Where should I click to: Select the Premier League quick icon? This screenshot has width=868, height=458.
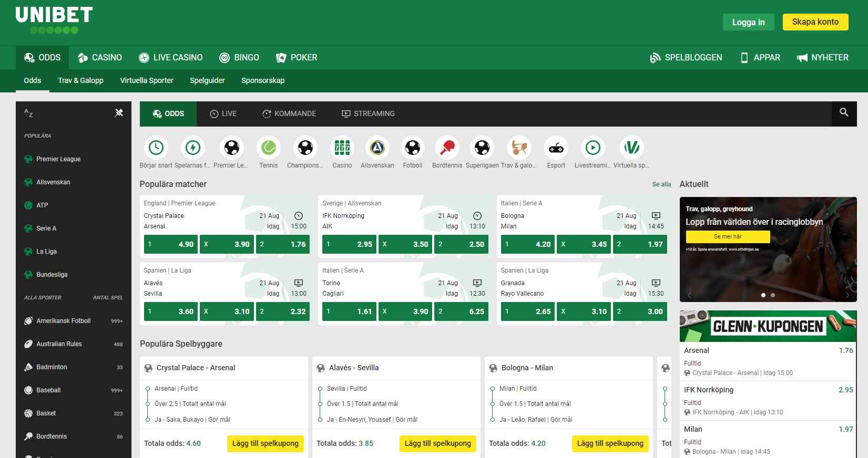pyautogui.click(x=231, y=148)
